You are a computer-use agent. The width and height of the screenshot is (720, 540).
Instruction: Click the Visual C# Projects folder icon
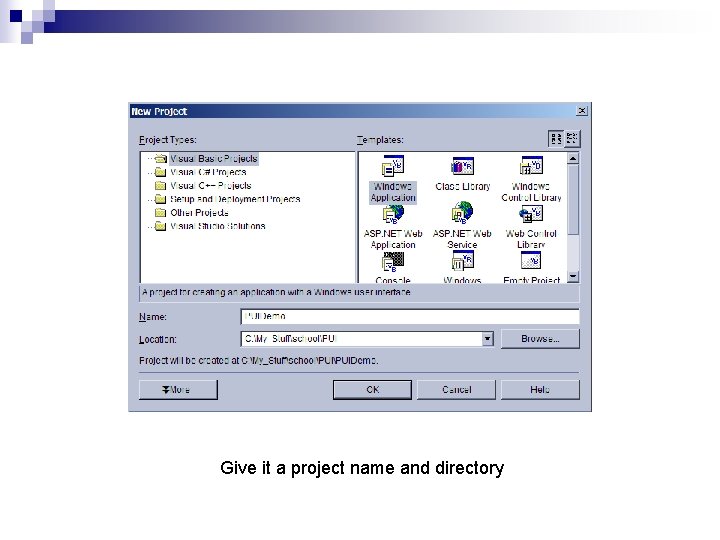pos(160,172)
